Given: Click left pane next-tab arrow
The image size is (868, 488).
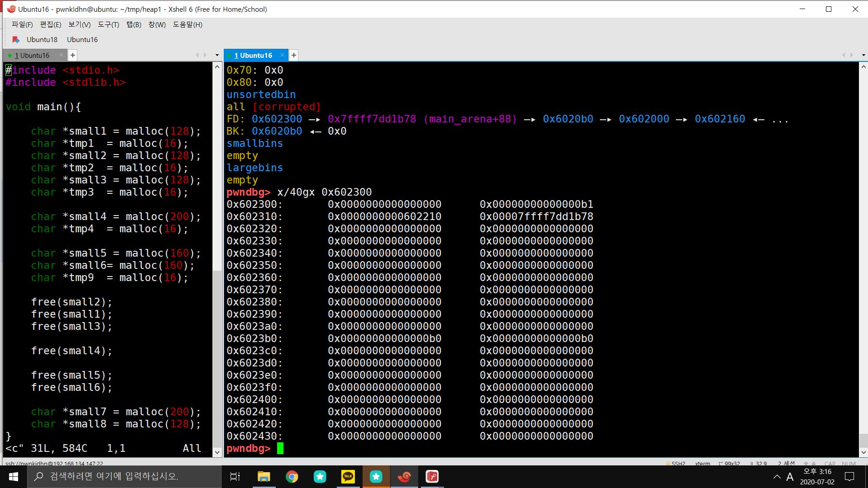Looking at the screenshot, I should pos(205,55).
